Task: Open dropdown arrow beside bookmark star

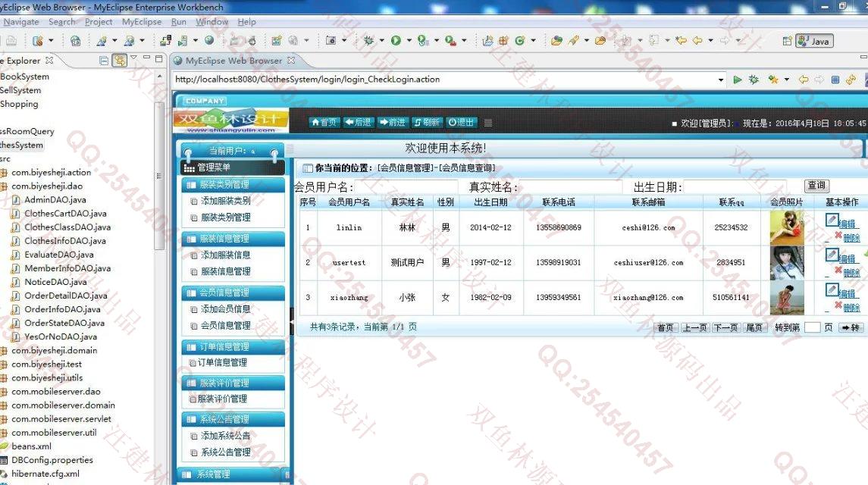Action: [786, 80]
